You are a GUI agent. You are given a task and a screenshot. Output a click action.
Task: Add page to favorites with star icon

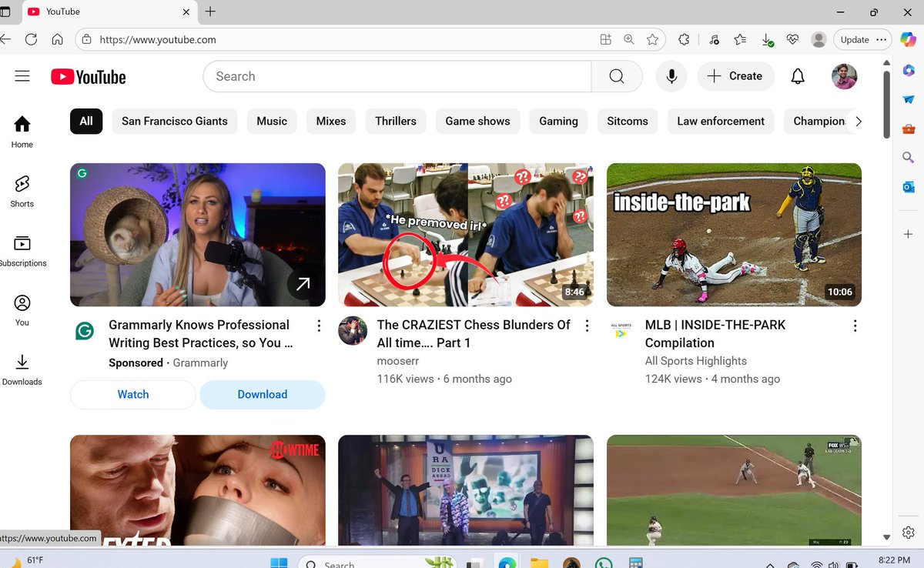pos(652,39)
